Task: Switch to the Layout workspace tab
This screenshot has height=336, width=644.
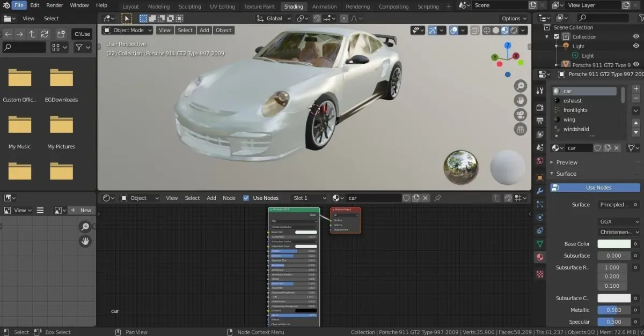Action: pos(130,6)
